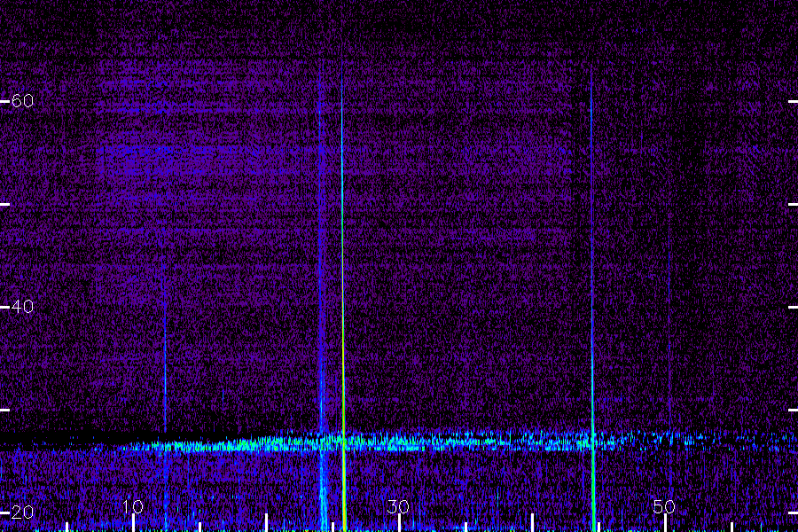Image resolution: width=798 pixels, height=532 pixels.
Task: Click the 10 label on the horizontal axis
Action: [133, 506]
